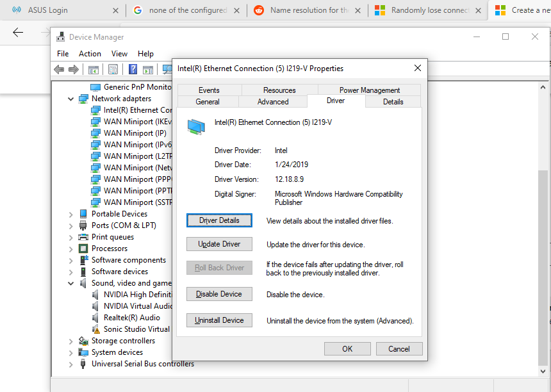Click the Driver Details button
Screen dimensions: 551x392
point(219,220)
